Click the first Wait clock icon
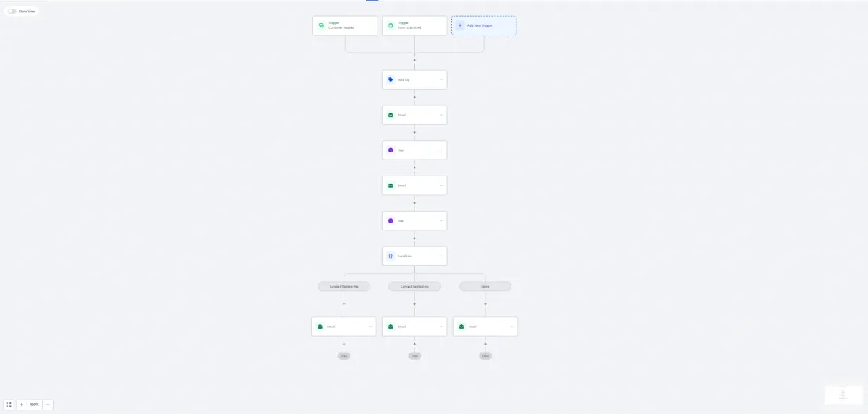The height and width of the screenshot is (414, 868). pos(391,150)
